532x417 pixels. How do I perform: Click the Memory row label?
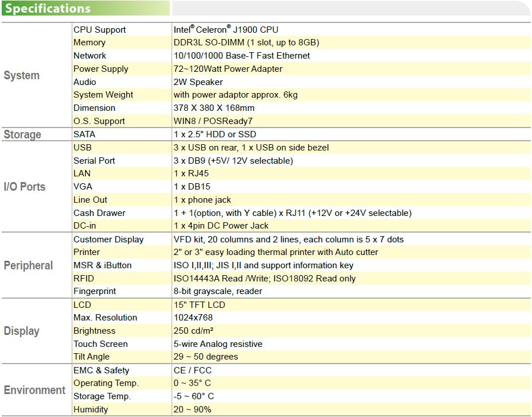coord(89,43)
